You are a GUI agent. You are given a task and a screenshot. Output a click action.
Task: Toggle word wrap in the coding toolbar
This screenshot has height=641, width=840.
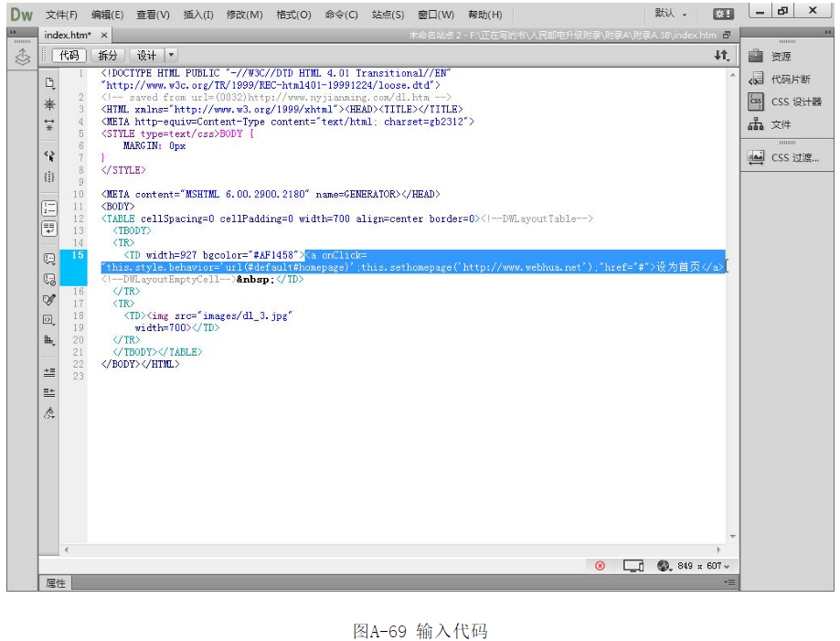tap(49, 228)
